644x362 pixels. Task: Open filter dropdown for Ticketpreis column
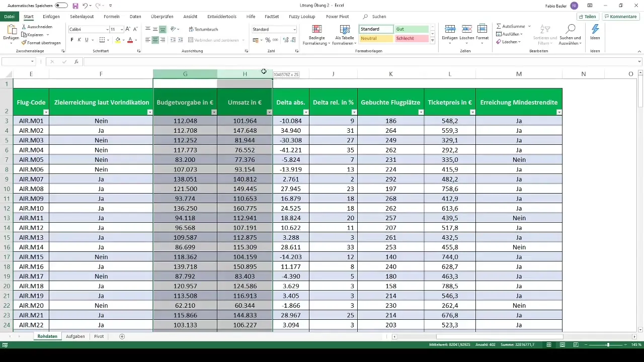click(x=472, y=112)
